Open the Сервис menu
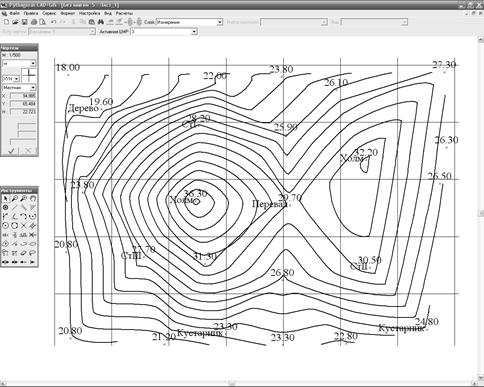The image size is (484, 387). tap(49, 13)
